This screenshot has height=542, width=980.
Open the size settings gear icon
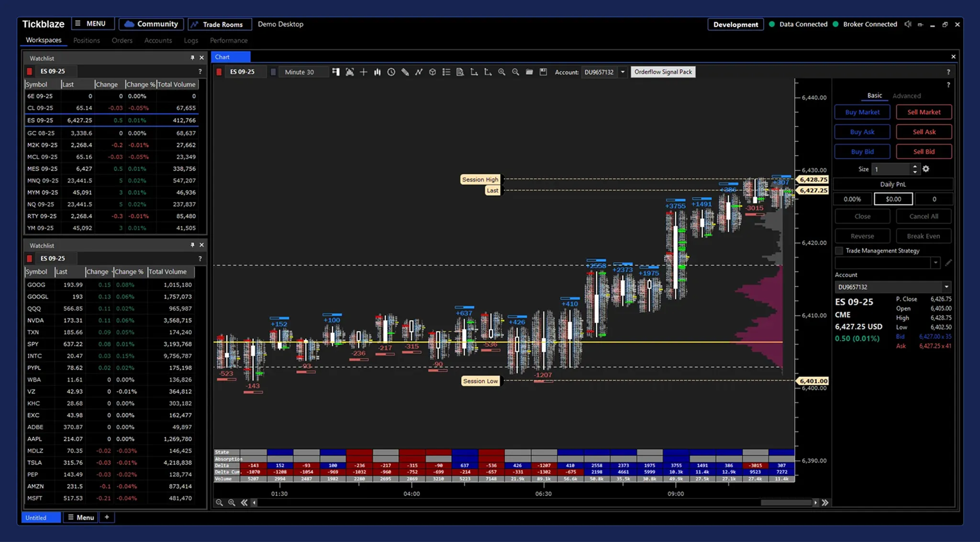pyautogui.click(x=926, y=169)
